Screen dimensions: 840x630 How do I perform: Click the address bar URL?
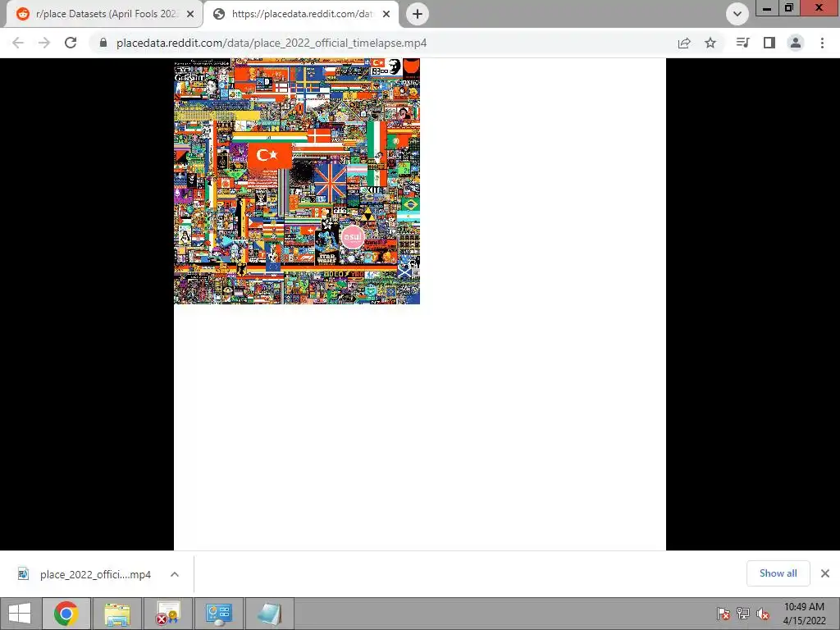pos(272,43)
